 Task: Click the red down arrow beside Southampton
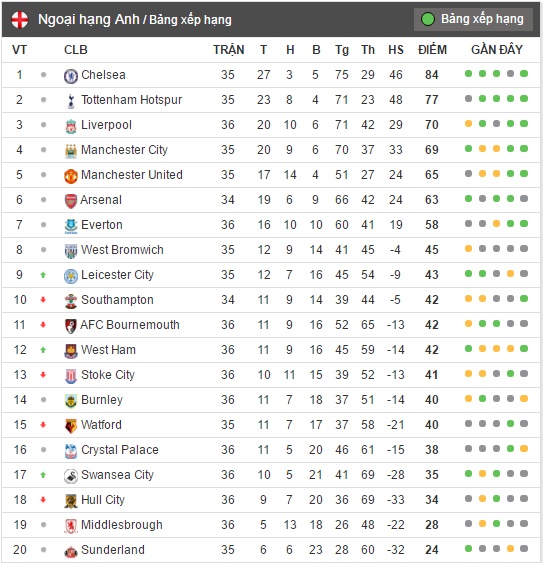coord(43,300)
